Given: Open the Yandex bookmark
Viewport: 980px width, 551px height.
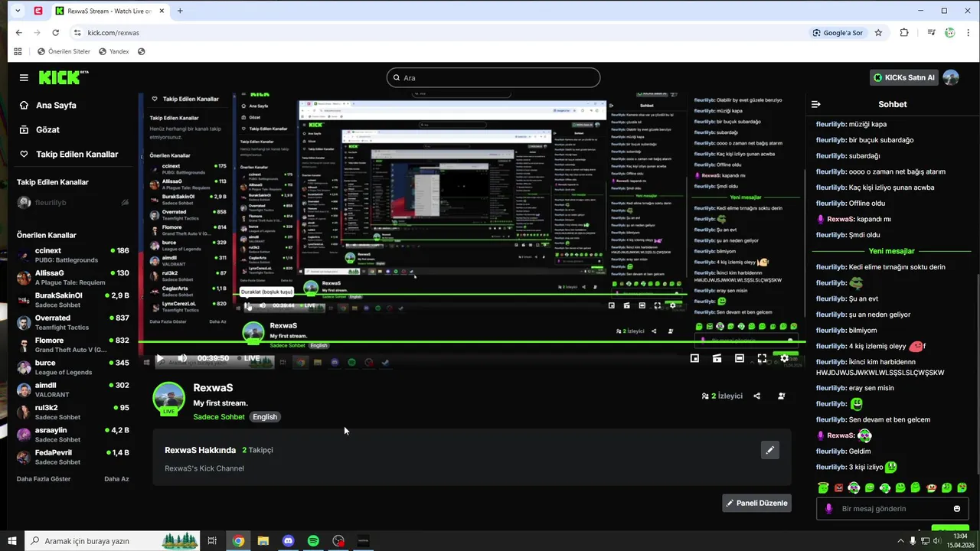Looking at the screenshot, I should [x=114, y=51].
